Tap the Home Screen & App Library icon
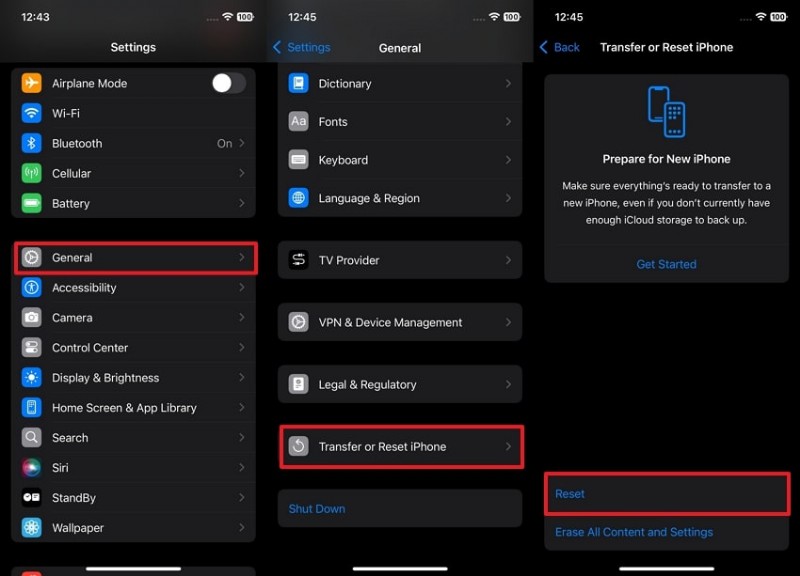Screen dimensions: 800x576 coord(32,408)
